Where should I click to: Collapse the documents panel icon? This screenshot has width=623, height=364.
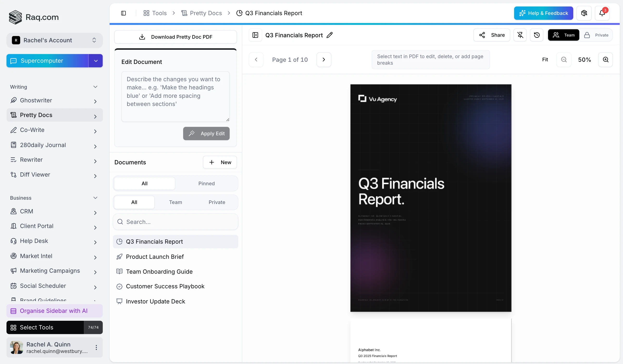coord(255,35)
